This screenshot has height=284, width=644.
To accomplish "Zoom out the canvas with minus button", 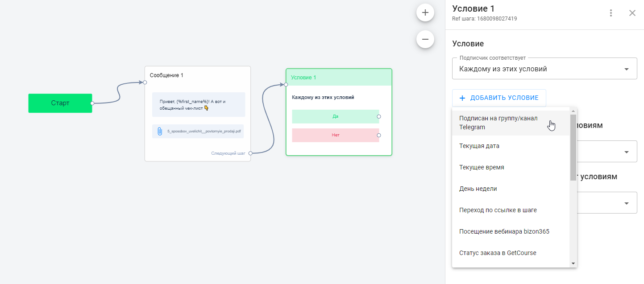I will tap(425, 39).
